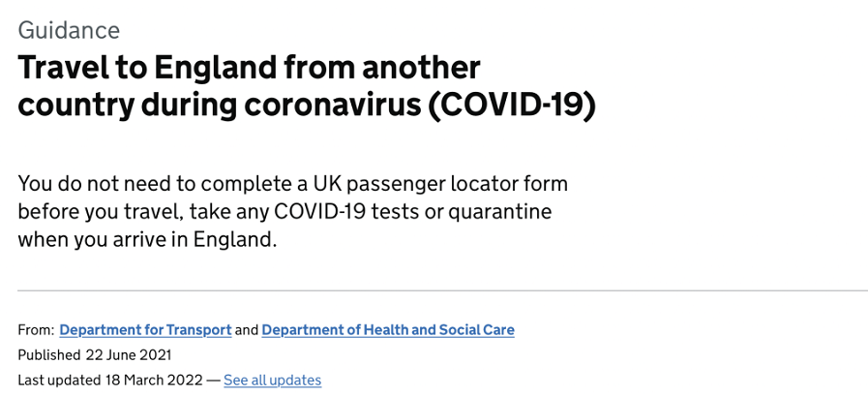Click the Guidance label above the title
This screenshot has height=395, width=868.
(69, 30)
